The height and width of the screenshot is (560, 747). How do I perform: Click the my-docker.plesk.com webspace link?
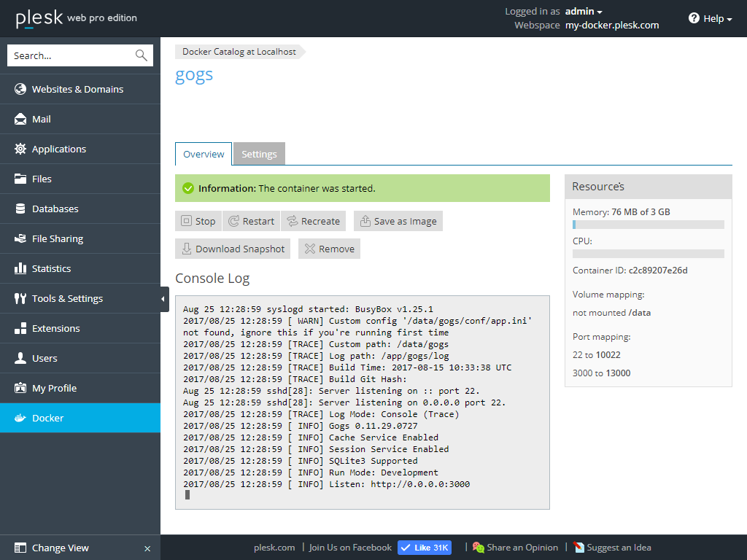point(612,26)
